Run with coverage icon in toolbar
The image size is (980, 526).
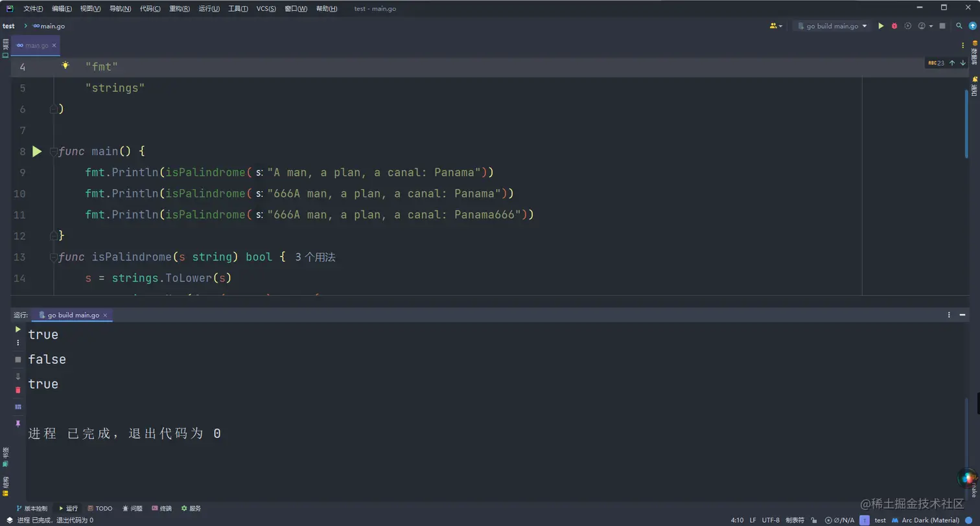[908, 26]
